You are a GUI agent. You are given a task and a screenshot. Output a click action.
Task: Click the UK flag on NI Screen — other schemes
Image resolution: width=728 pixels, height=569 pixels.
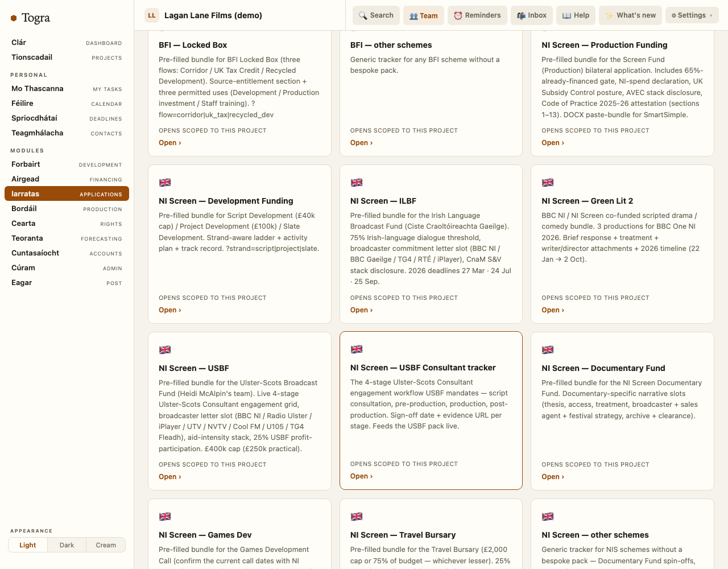pyautogui.click(x=548, y=517)
